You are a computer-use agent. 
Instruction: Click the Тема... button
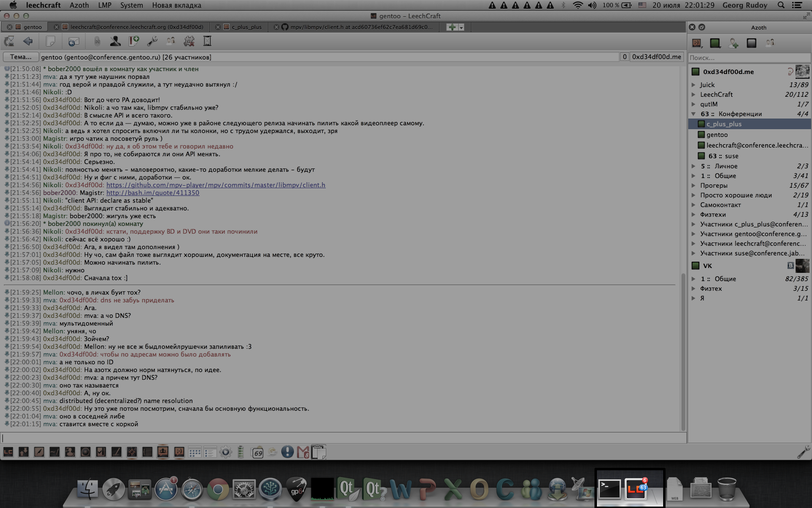[x=21, y=57]
